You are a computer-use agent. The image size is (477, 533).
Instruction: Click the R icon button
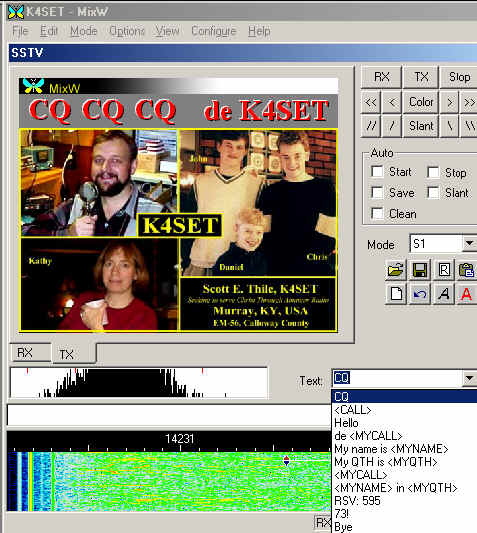click(444, 270)
